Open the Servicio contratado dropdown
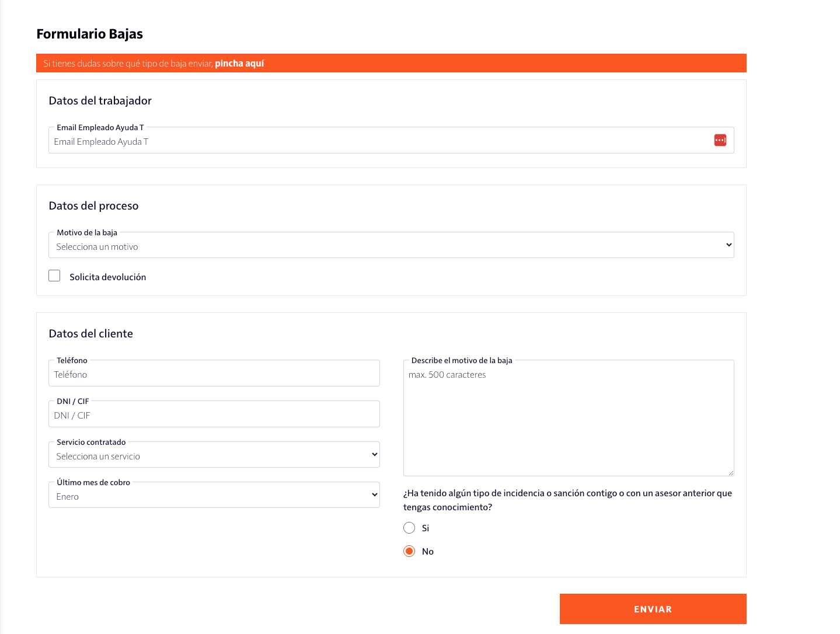Viewport: 840px width, 634px height. [214, 455]
